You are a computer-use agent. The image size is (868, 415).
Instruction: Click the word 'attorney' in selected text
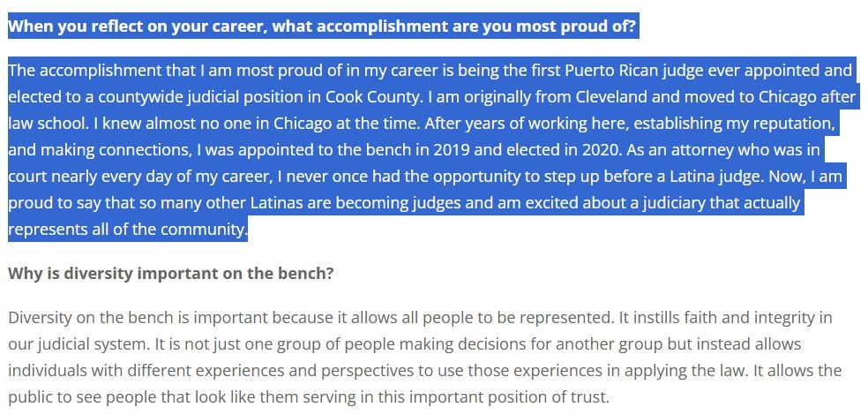(x=686, y=150)
